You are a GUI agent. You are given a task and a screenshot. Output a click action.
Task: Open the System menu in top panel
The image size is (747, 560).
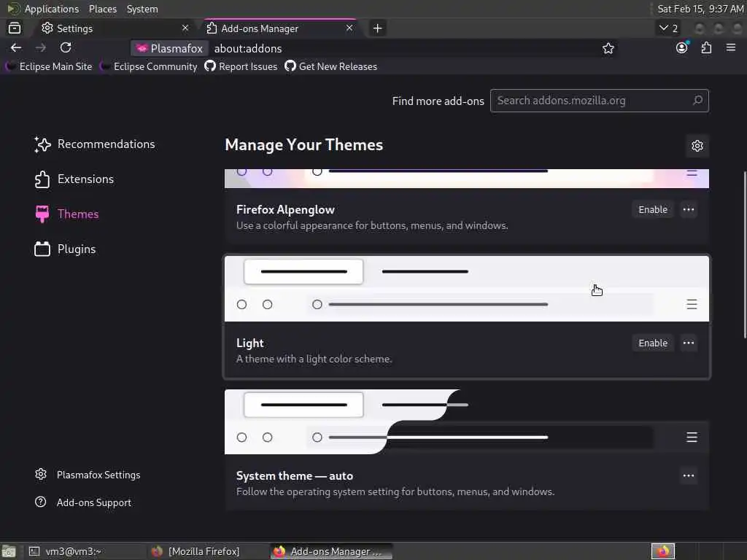pos(142,9)
